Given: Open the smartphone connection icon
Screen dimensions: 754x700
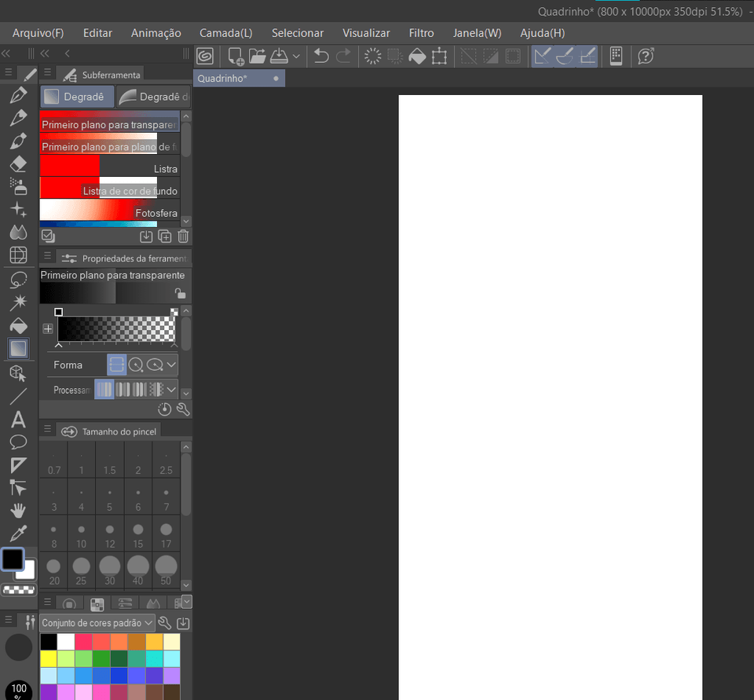Looking at the screenshot, I should coord(616,57).
